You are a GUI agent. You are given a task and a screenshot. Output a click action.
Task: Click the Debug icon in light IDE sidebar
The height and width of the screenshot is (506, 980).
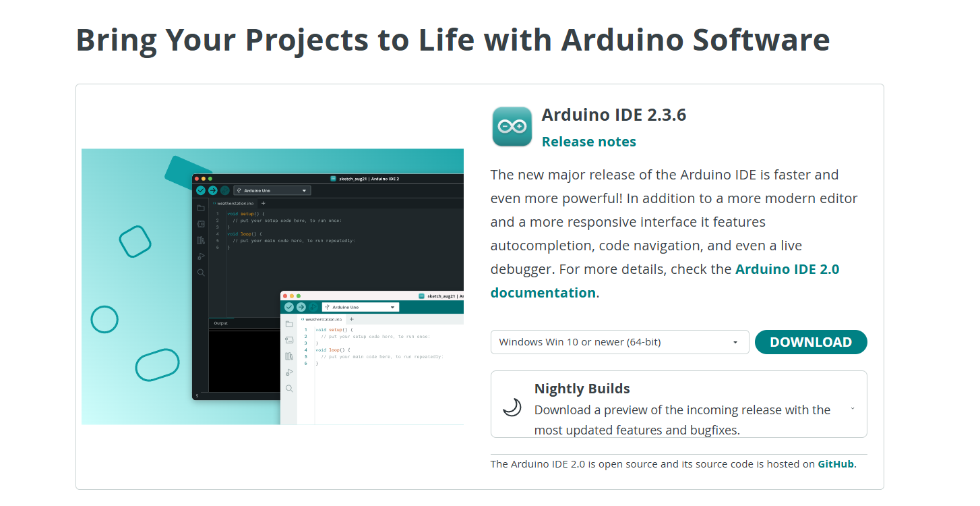coord(289,372)
